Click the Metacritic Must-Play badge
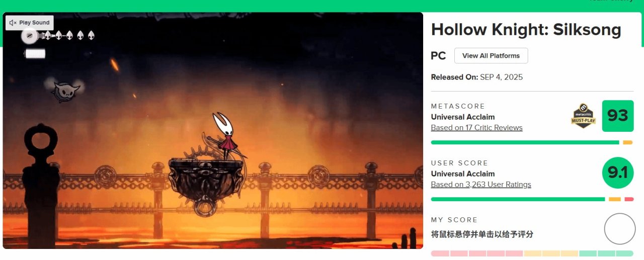 click(583, 116)
